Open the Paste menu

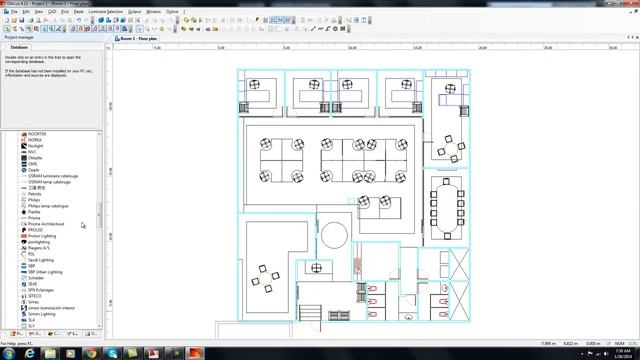tap(78, 12)
